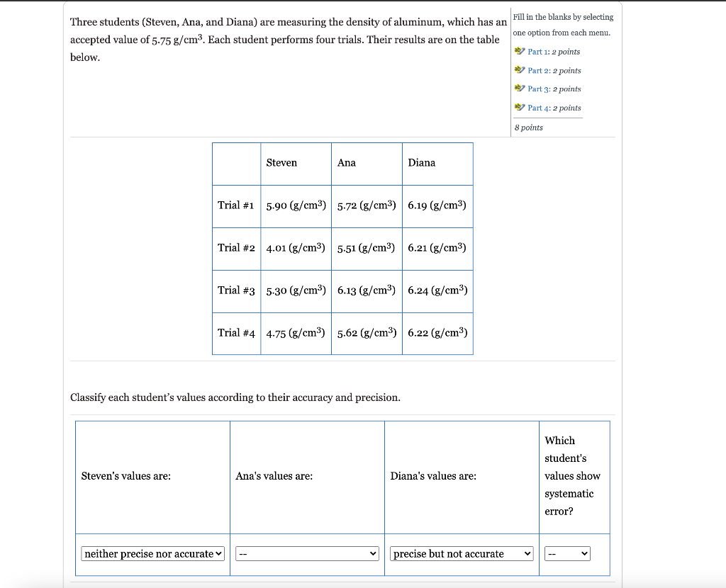Click Diana's Trial #3 value 6.24
The width and height of the screenshot is (726, 588).
(437, 290)
